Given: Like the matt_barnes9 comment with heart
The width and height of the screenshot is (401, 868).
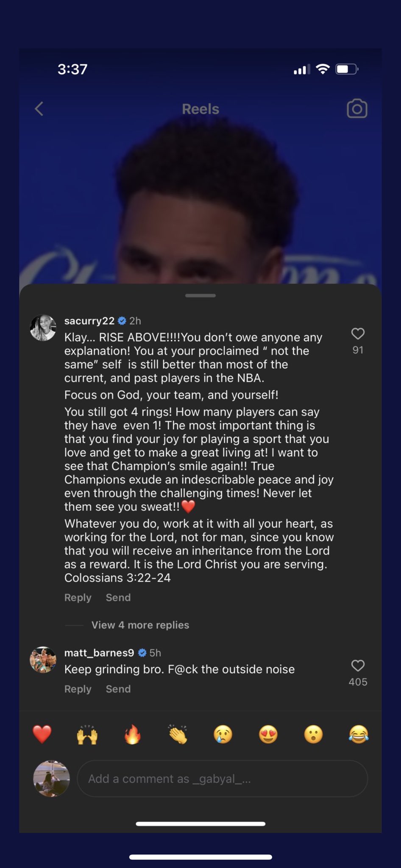Looking at the screenshot, I should tap(358, 666).
